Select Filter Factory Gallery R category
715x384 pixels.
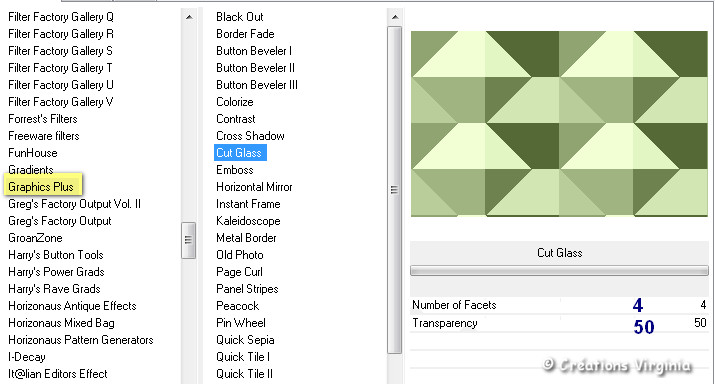pos(61,34)
